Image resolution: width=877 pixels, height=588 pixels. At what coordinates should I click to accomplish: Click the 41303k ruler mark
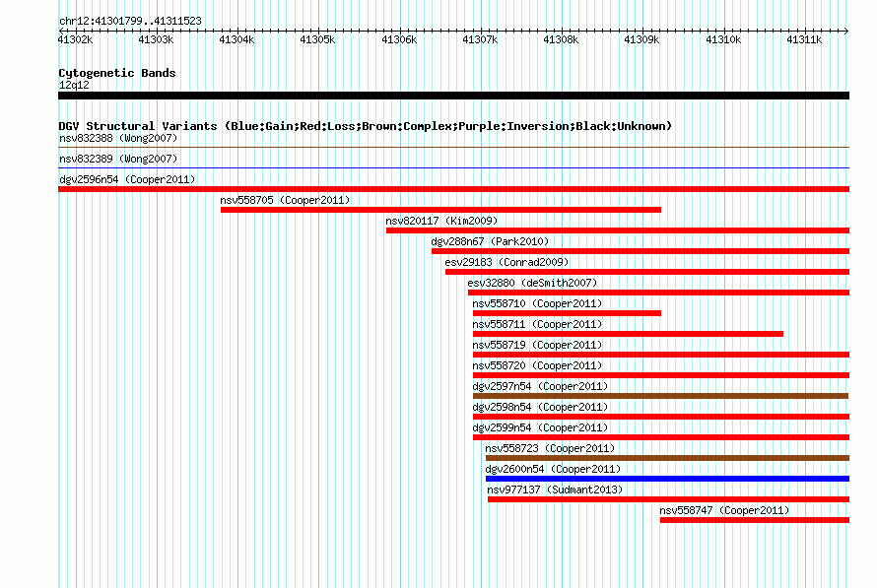[x=156, y=39]
